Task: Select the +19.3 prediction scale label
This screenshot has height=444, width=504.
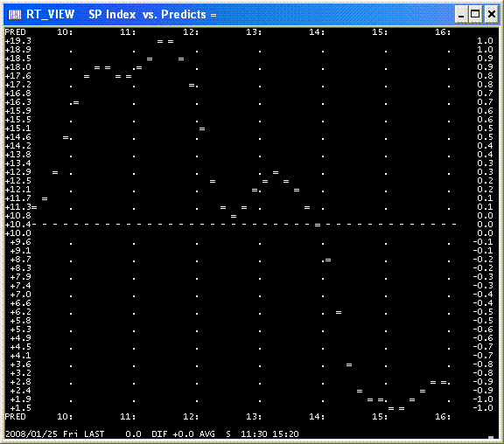Action: point(18,41)
